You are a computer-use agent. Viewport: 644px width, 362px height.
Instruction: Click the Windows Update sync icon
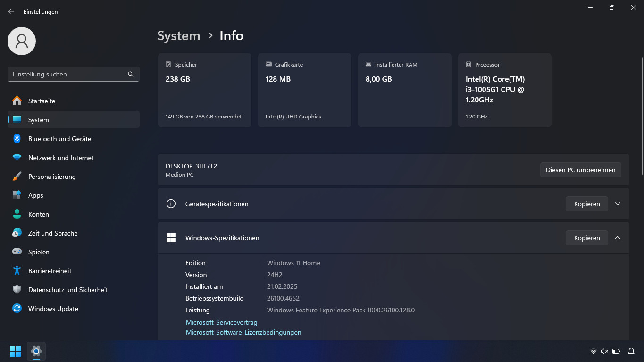[17, 309]
